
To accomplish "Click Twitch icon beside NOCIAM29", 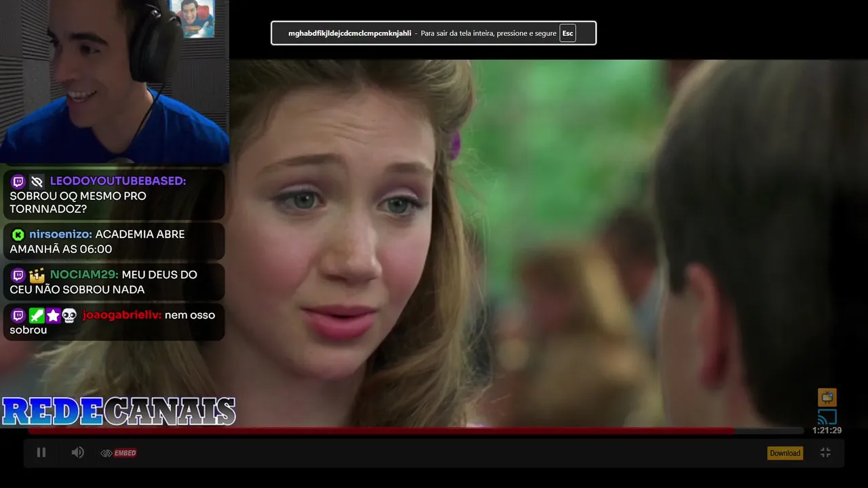I will [18, 275].
